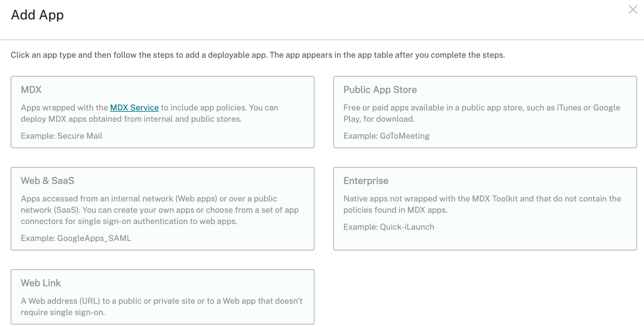Choose the Web Link heading

[x=41, y=283]
